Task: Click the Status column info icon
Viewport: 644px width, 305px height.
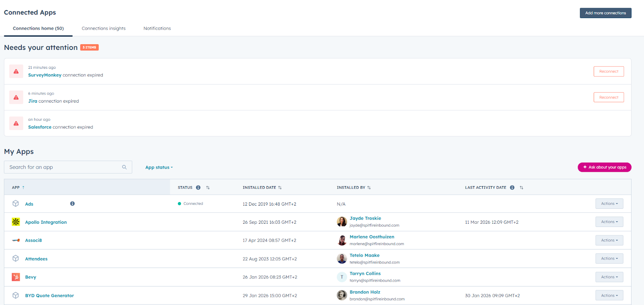Action: pyautogui.click(x=198, y=188)
